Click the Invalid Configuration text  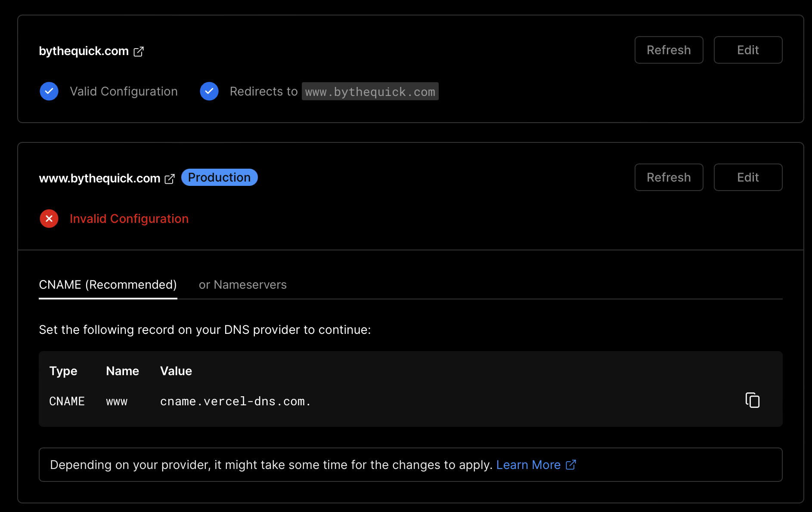pyautogui.click(x=129, y=219)
